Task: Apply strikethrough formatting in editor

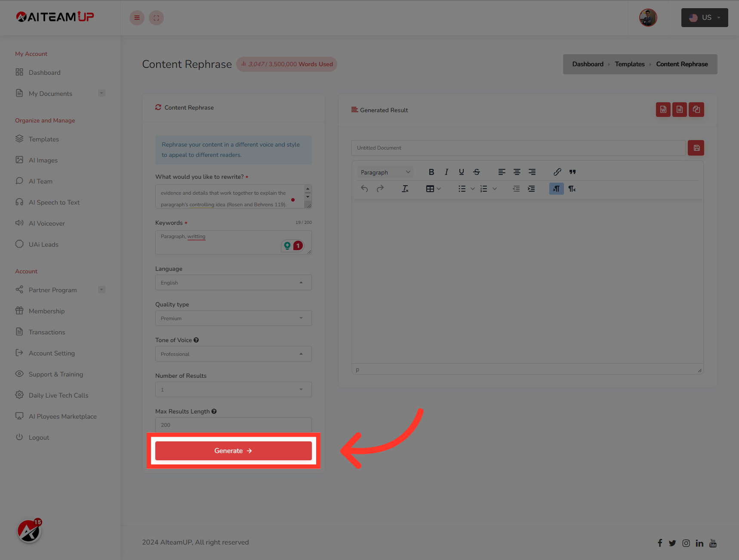Action: [x=477, y=172]
